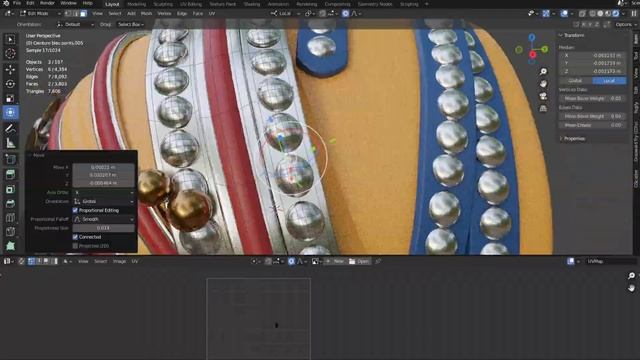Toggle proportional editing in viewport header

tap(345, 13)
